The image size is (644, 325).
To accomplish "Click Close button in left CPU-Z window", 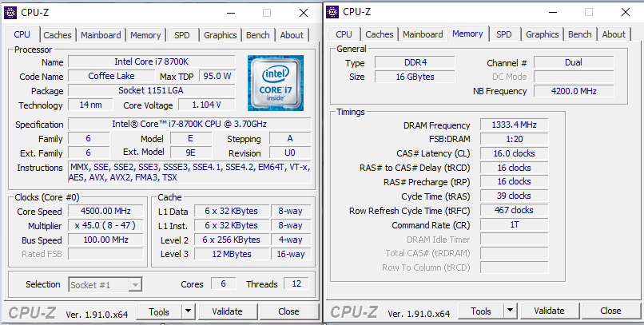I will tap(288, 312).
